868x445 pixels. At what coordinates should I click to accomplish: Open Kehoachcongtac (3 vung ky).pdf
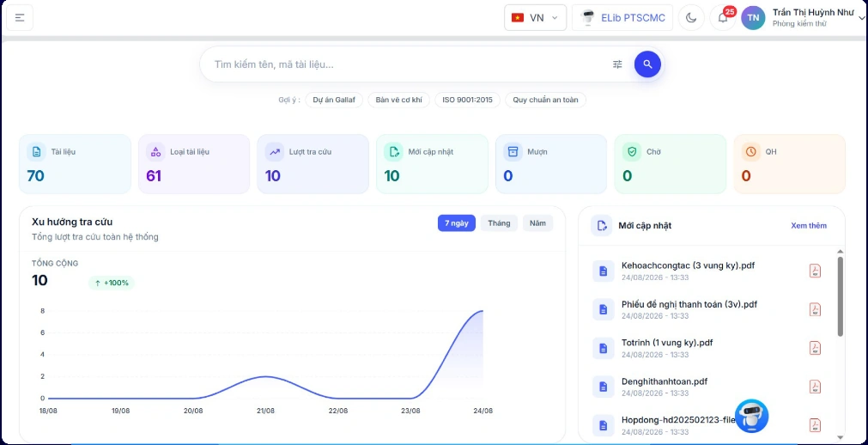[688, 265]
